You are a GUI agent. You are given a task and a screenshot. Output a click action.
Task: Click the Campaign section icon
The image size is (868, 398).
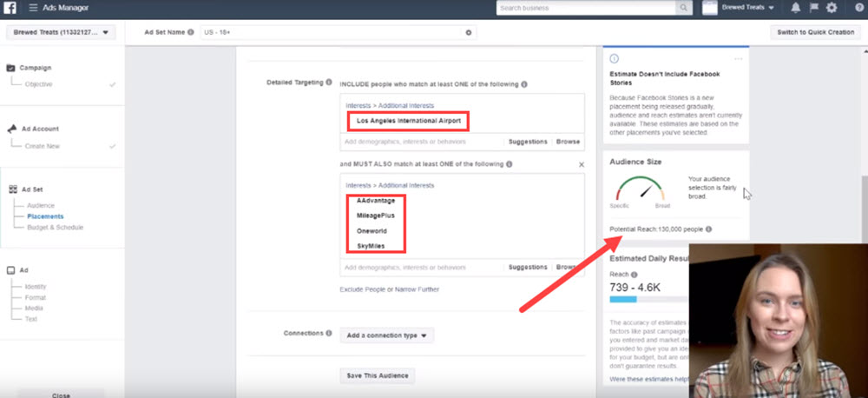(11, 68)
